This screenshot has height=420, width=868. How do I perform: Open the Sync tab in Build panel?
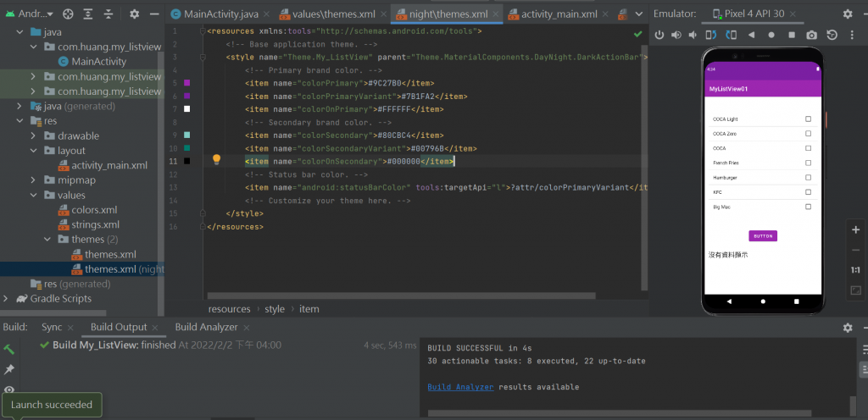pos(52,327)
